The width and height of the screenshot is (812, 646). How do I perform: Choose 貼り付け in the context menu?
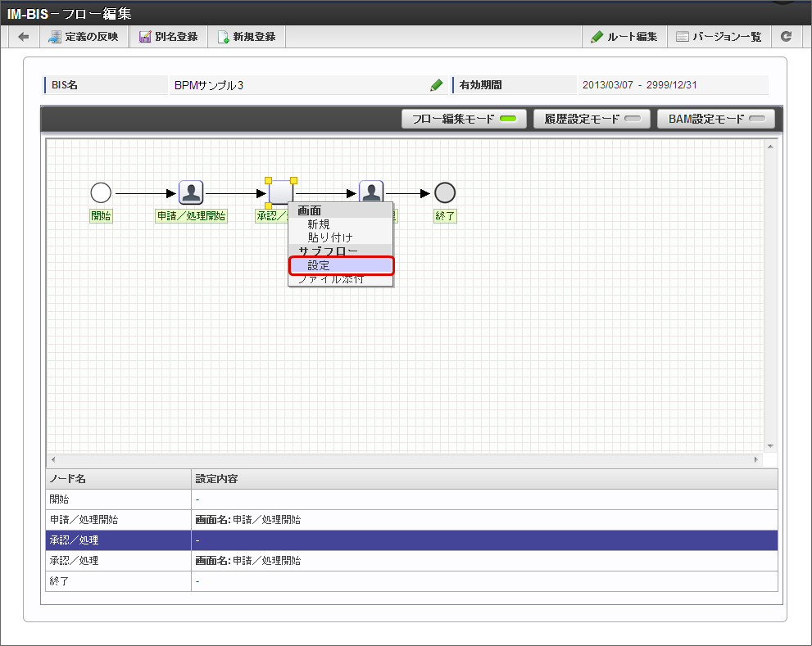click(x=330, y=237)
